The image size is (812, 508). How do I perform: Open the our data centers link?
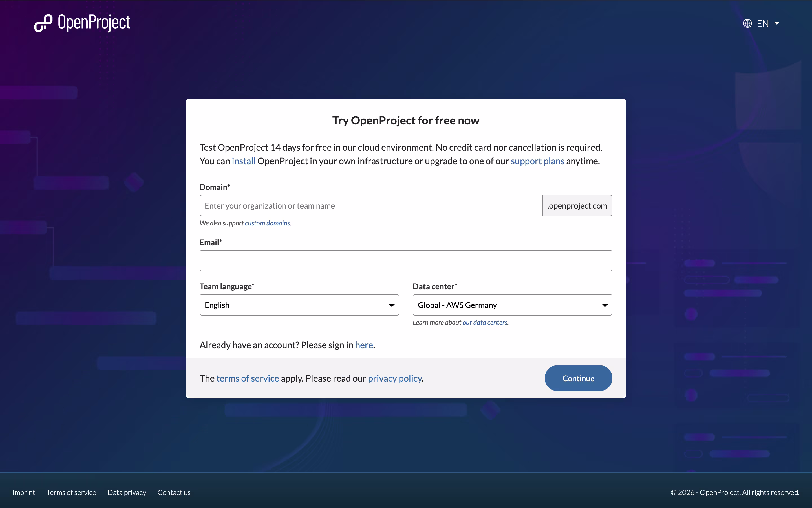[x=485, y=323]
